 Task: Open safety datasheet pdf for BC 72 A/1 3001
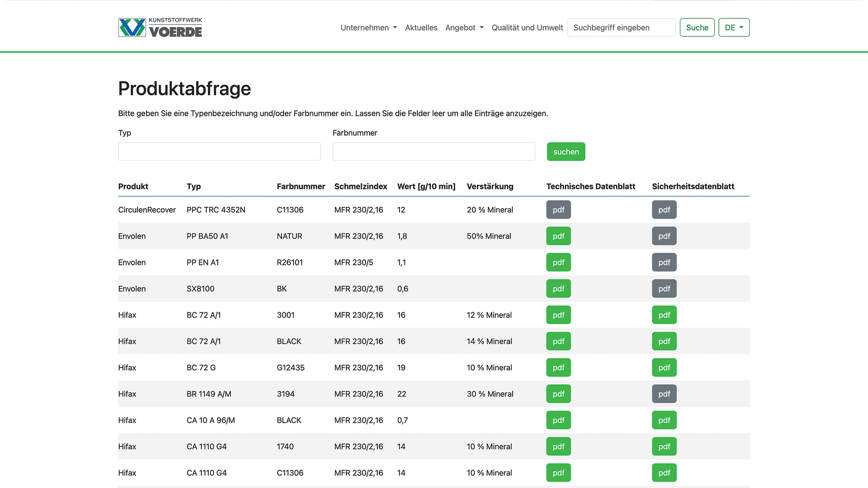(x=664, y=315)
